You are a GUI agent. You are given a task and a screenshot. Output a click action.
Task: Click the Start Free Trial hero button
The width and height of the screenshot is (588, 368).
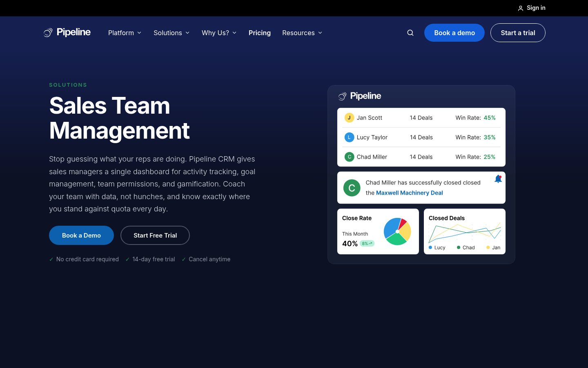coord(155,236)
